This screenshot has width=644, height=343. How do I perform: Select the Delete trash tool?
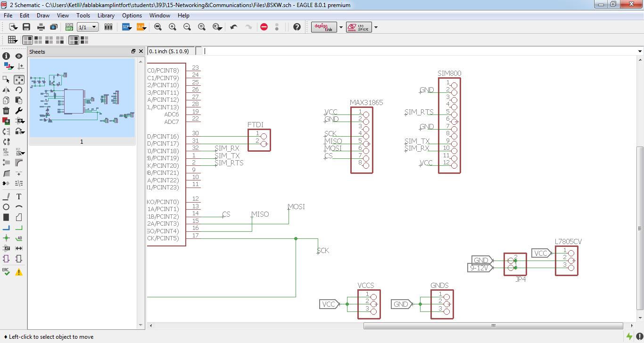pyautogui.click(x=7, y=110)
